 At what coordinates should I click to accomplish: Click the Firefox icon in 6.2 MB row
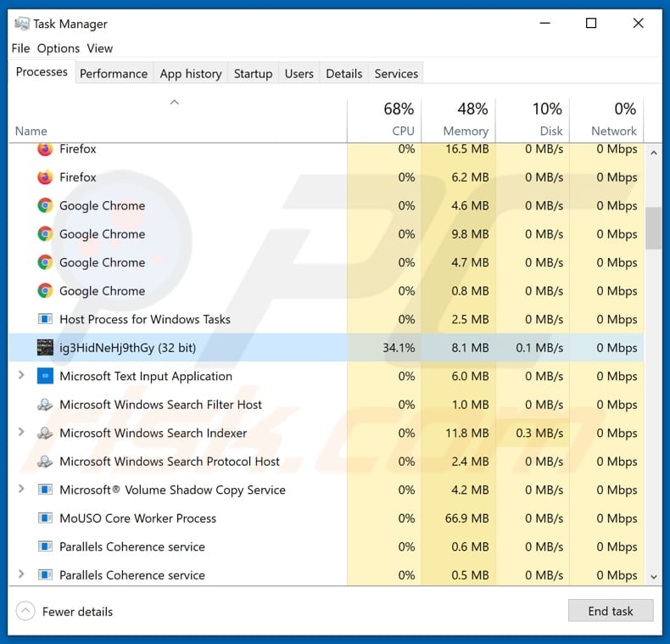(x=45, y=177)
